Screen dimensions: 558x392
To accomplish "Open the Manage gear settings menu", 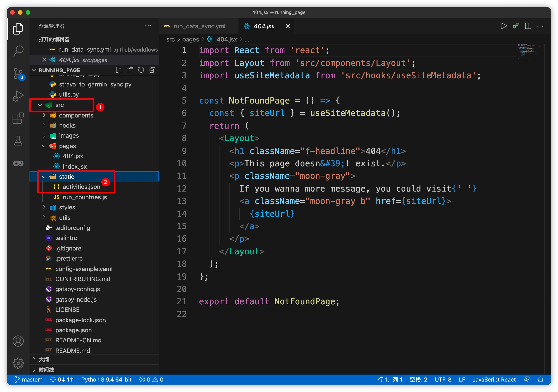I will 18,363.
